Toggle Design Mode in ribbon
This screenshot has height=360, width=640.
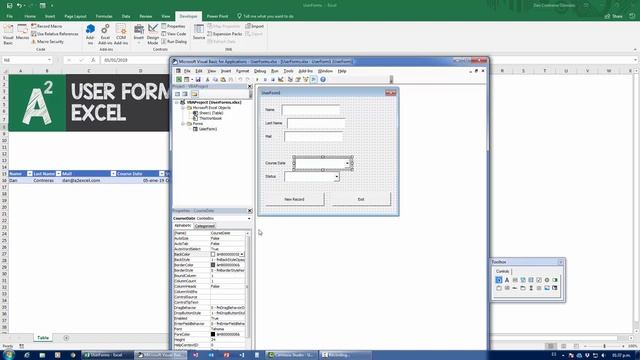tap(153, 34)
